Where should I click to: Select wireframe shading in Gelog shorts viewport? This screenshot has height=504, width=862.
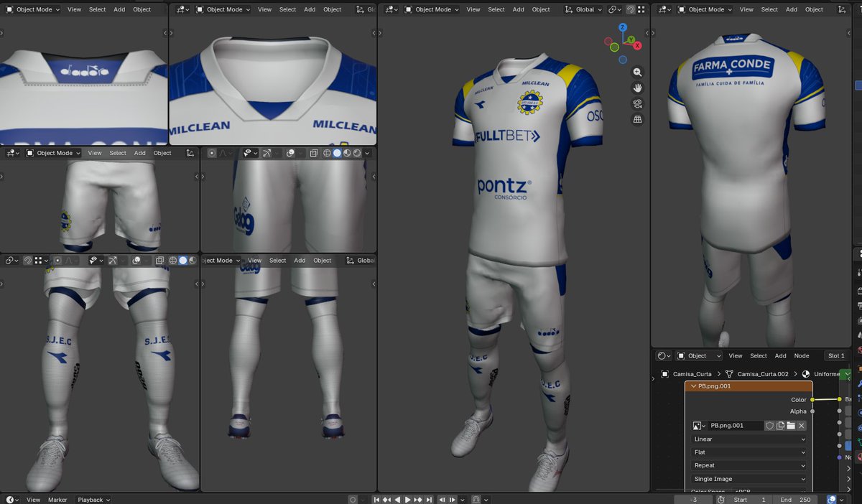(x=327, y=153)
